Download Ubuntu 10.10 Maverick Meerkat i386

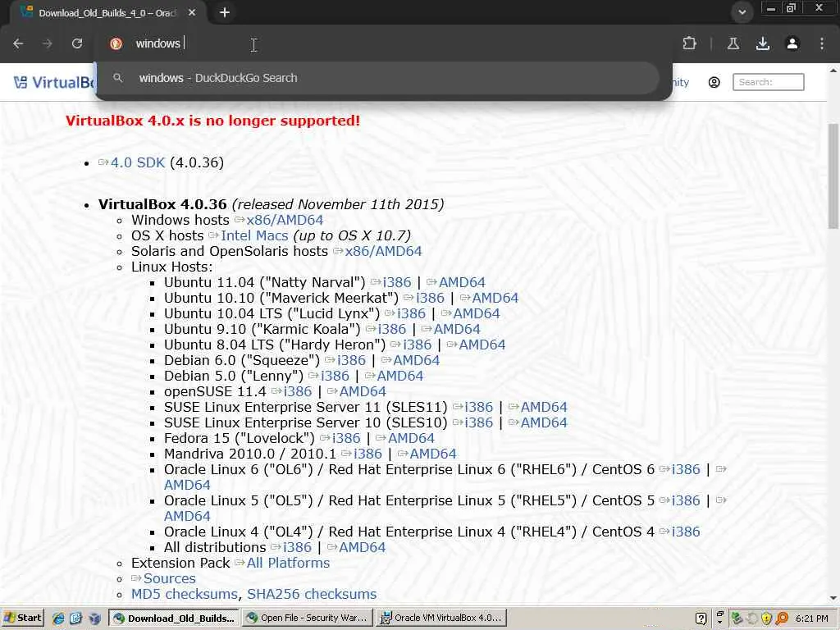click(430, 298)
